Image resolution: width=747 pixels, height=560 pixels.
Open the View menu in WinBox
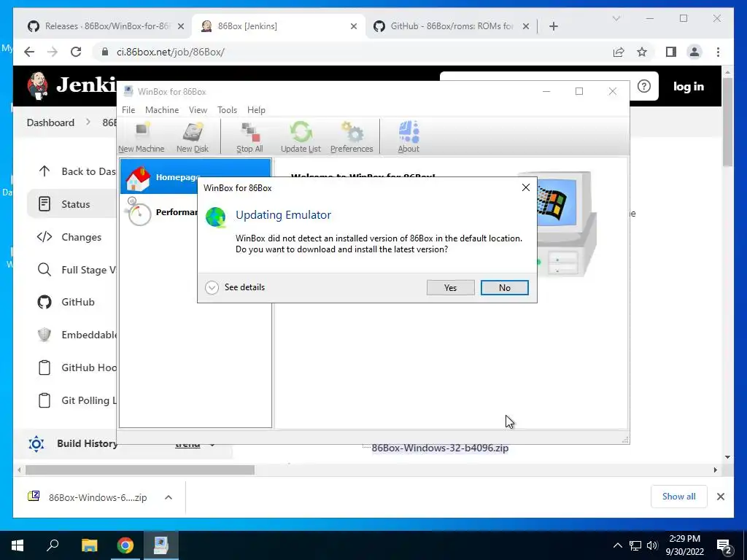[x=198, y=110]
